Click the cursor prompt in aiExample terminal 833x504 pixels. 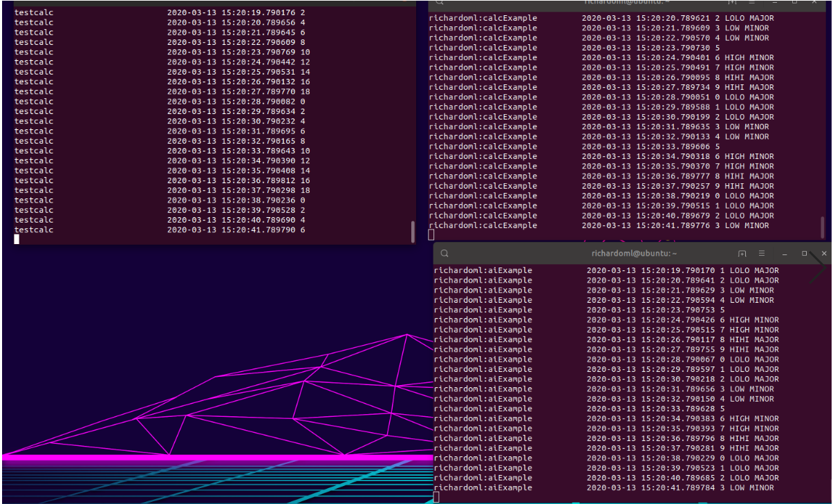[436, 497]
